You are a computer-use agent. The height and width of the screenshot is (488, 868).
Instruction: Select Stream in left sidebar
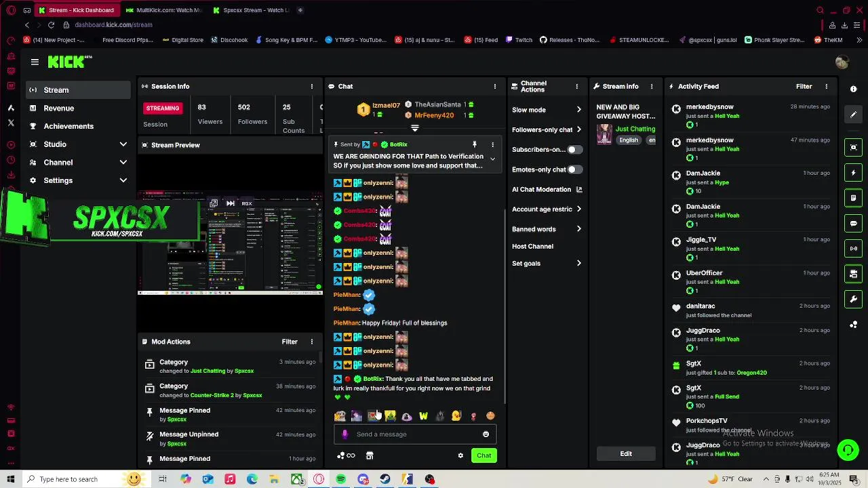(79, 90)
